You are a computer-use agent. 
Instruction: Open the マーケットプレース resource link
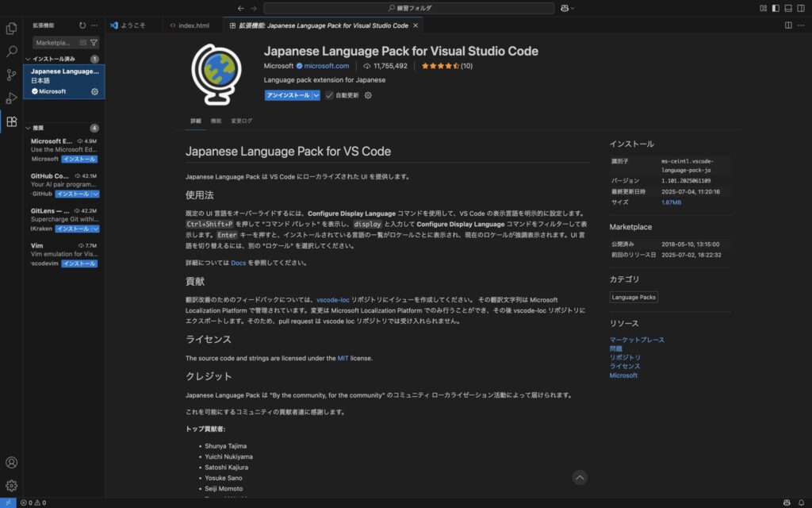pos(637,340)
